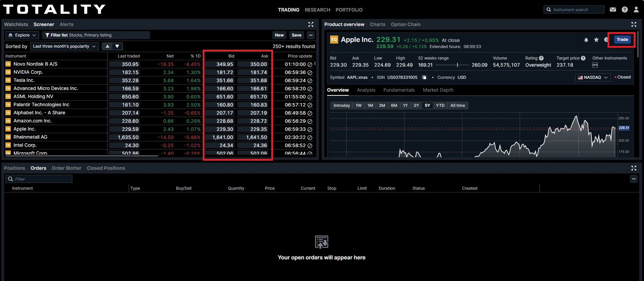Click delayed-price icon in Amazon.com row
Image resolution: width=644 pixels, height=281 pixels.
pos(310,121)
